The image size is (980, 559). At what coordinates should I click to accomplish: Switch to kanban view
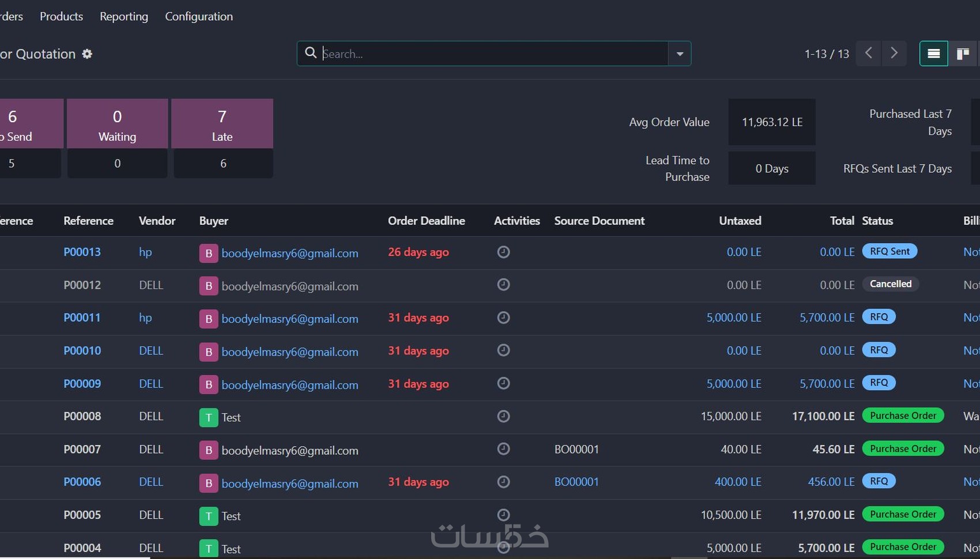pos(963,54)
